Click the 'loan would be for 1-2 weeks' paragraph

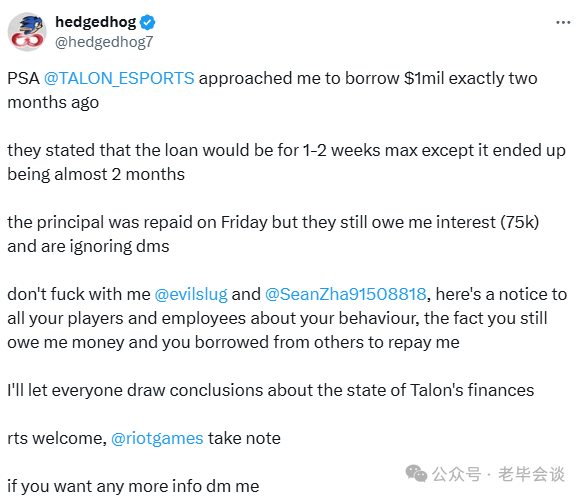coord(286,151)
